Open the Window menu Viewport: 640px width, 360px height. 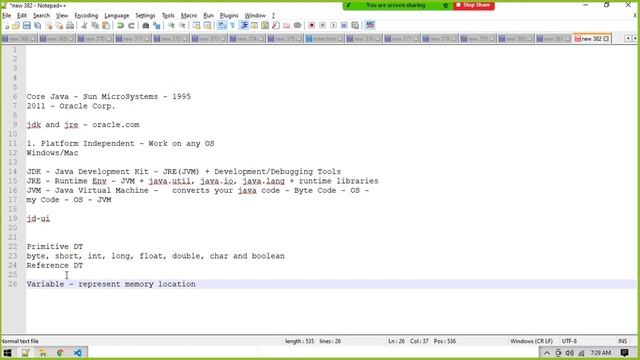[x=255, y=16]
